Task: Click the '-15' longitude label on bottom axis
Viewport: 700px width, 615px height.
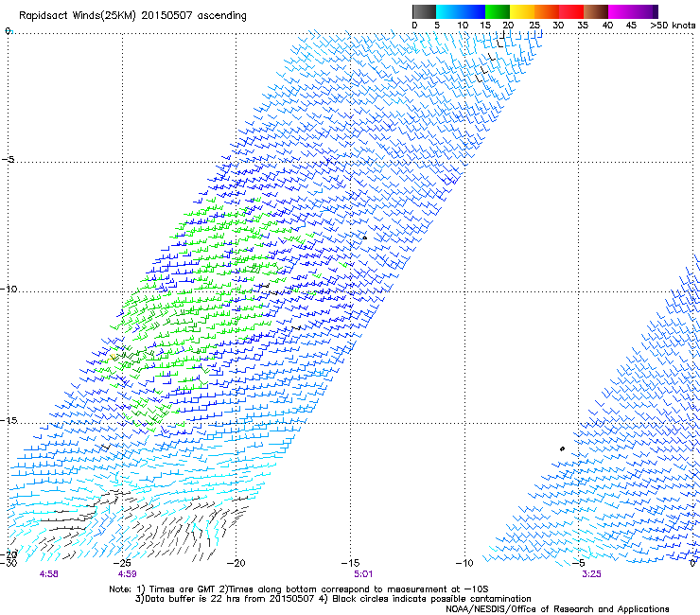Action: pos(350,563)
